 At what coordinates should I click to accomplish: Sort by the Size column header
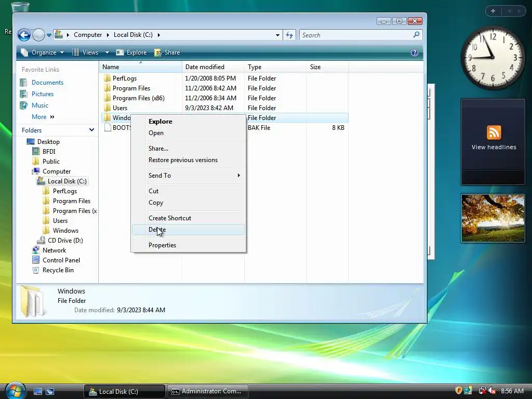pos(327,67)
